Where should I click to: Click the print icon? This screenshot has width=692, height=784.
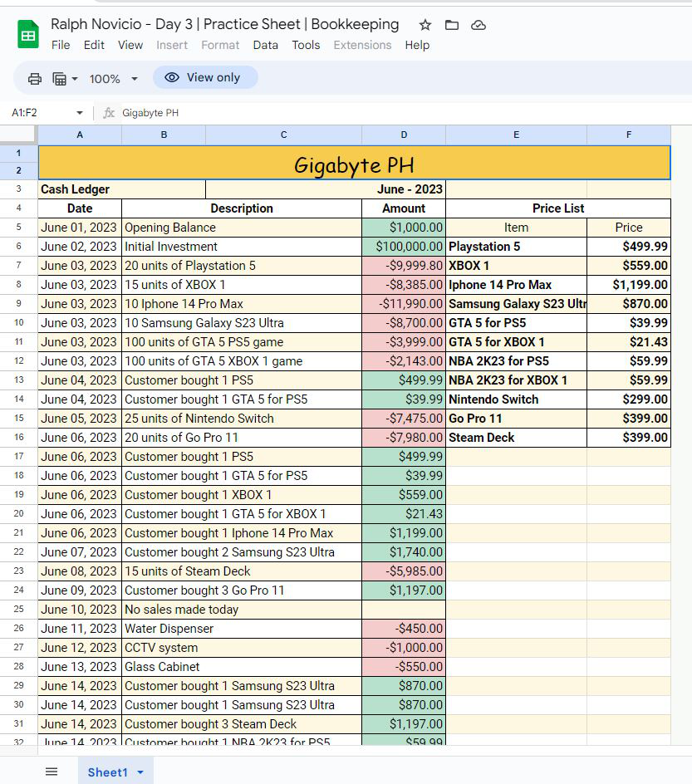(x=35, y=79)
